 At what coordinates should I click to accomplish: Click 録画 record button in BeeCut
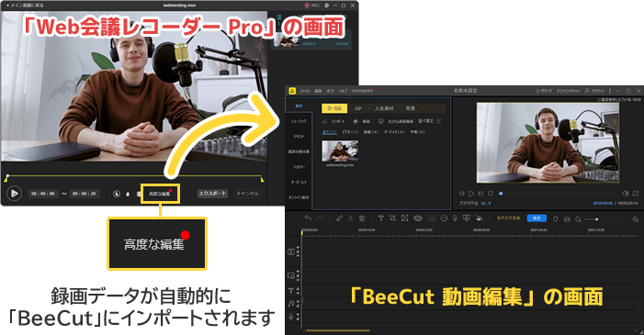(x=361, y=121)
